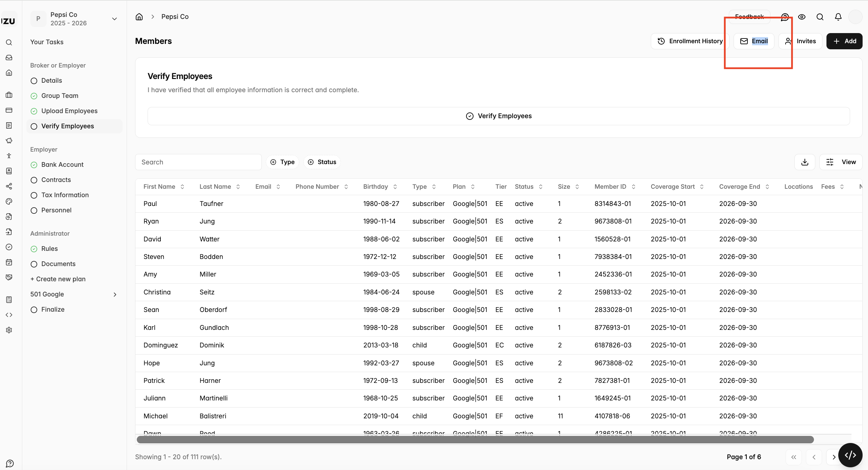
Task: Open the Upload Employees step
Action: (x=74, y=111)
